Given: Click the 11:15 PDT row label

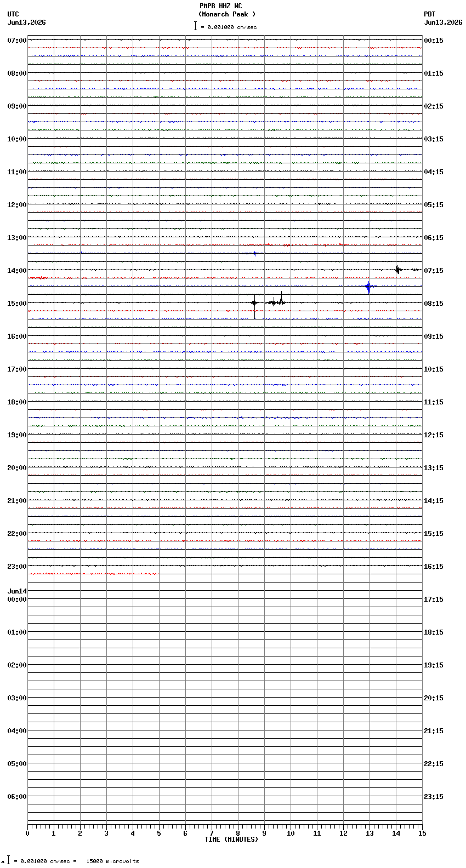Looking at the screenshot, I should click(434, 402).
